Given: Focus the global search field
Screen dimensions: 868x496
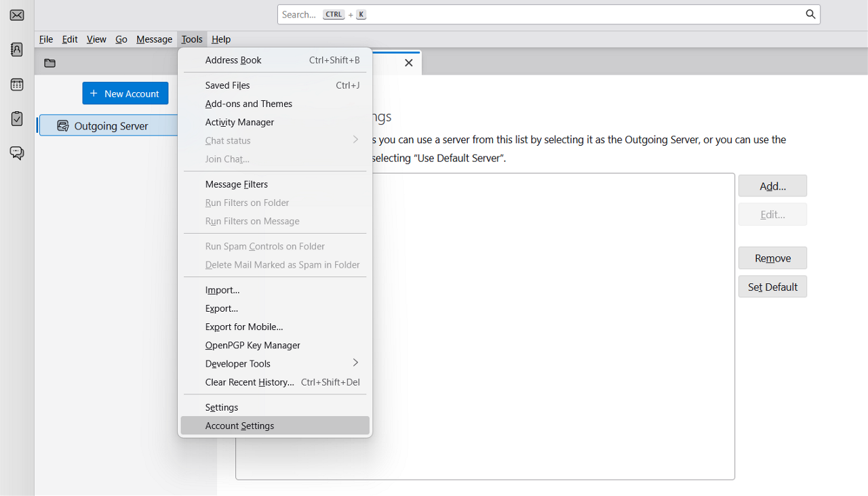Looking at the screenshot, I should point(542,14).
